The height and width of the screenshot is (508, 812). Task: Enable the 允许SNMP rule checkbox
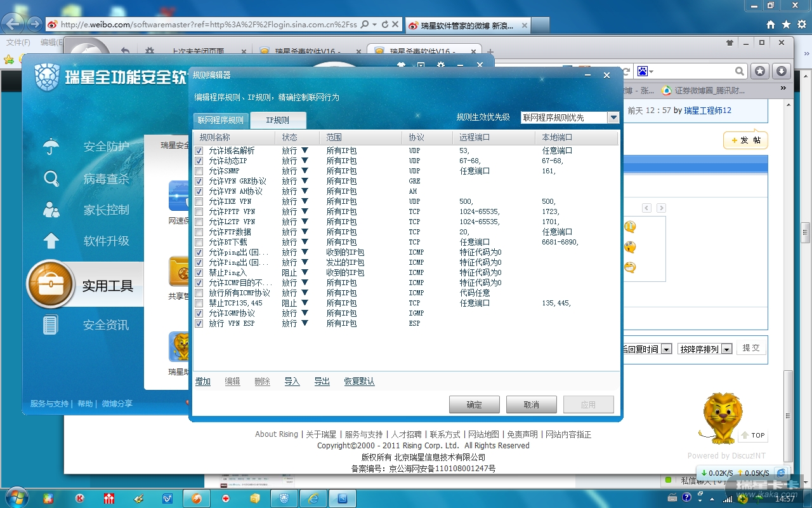199,171
